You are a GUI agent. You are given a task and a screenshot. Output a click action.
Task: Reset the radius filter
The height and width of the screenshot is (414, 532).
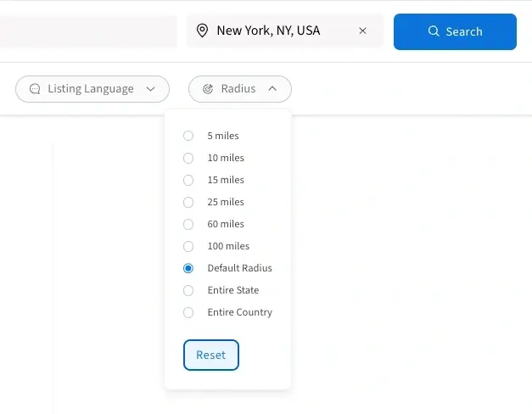pos(211,355)
